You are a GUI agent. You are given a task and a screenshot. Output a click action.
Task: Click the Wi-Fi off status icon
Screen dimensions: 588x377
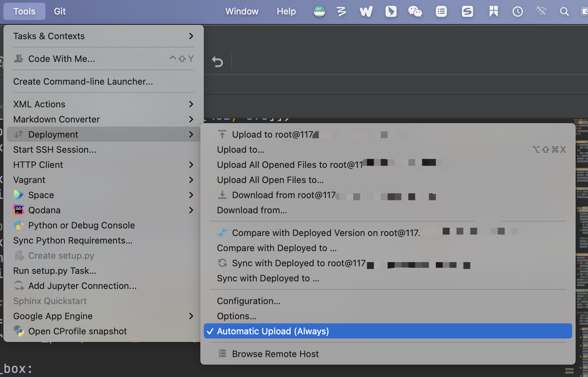tap(541, 11)
